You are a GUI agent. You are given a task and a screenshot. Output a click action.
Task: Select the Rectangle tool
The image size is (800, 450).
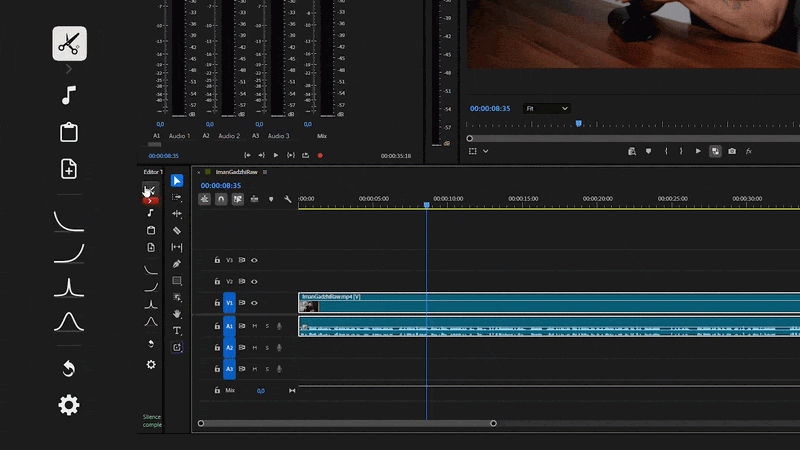(177, 281)
